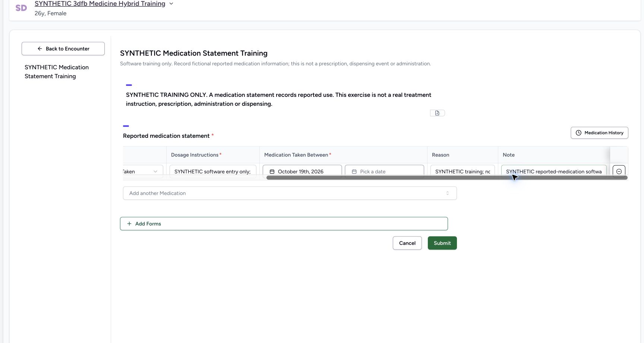Edit the Note field text
644x343 pixels.
tap(554, 171)
